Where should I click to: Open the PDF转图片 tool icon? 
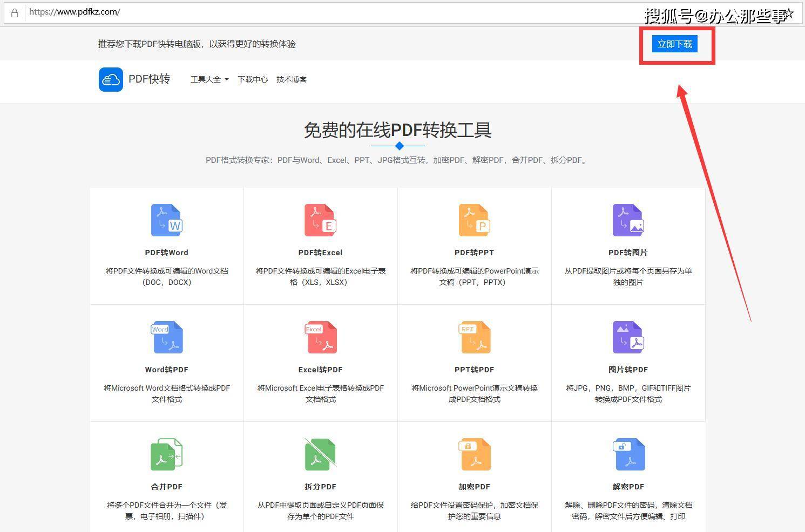click(x=628, y=220)
